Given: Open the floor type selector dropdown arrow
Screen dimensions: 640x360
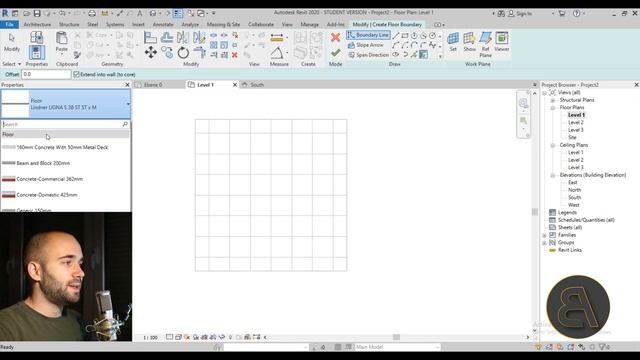Looking at the screenshot, I should pos(128,104).
